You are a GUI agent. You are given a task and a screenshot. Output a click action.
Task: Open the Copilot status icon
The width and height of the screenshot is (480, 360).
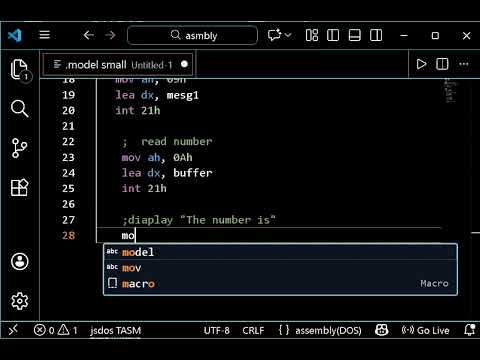(381, 330)
